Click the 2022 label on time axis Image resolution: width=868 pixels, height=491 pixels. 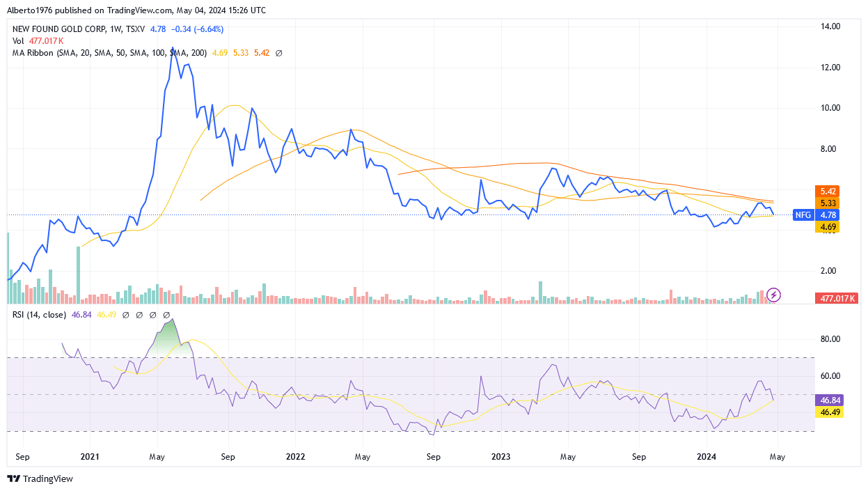coord(296,457)
